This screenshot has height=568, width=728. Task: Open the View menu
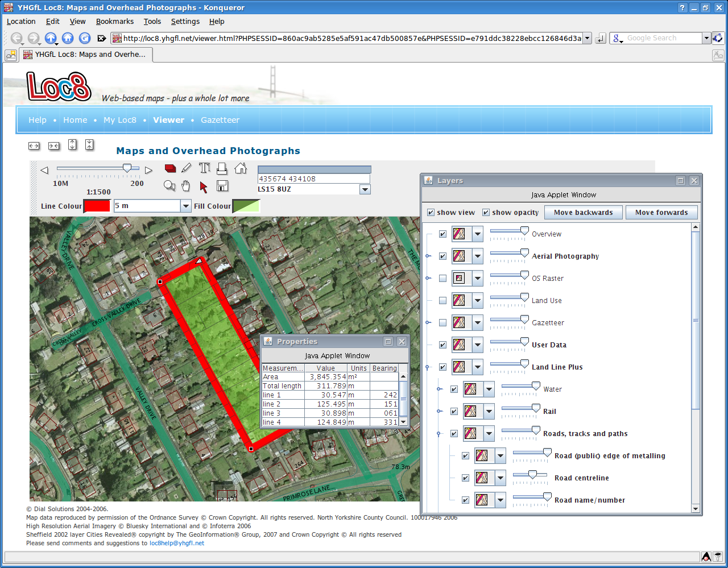[77, 21]
